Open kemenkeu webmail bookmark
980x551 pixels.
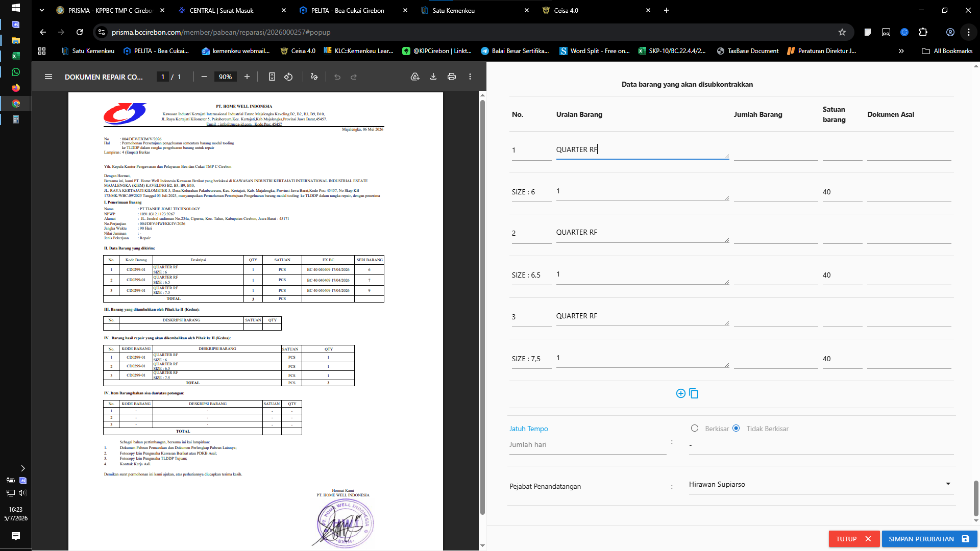point(236,51)
